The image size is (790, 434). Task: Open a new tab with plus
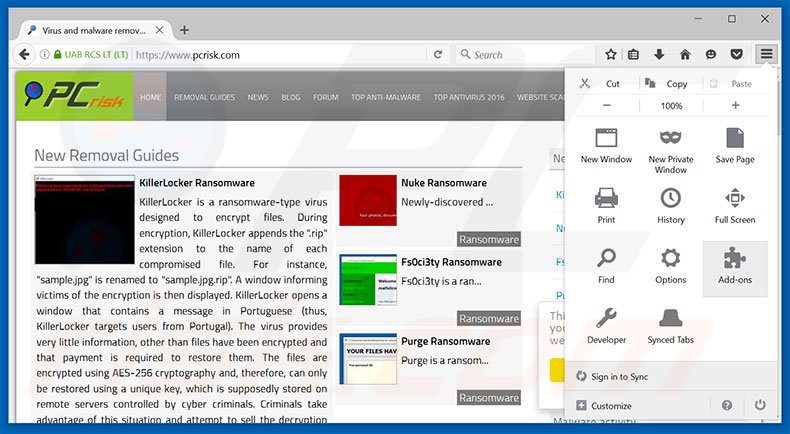pos(184,30)
